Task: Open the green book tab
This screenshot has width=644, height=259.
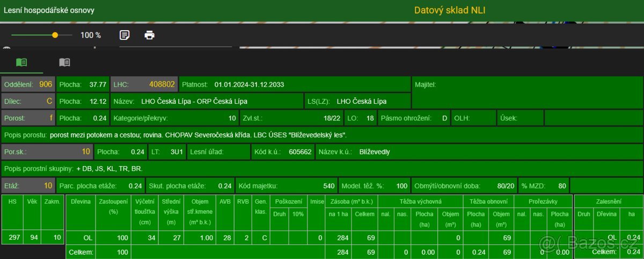Action: click(21, 62)
